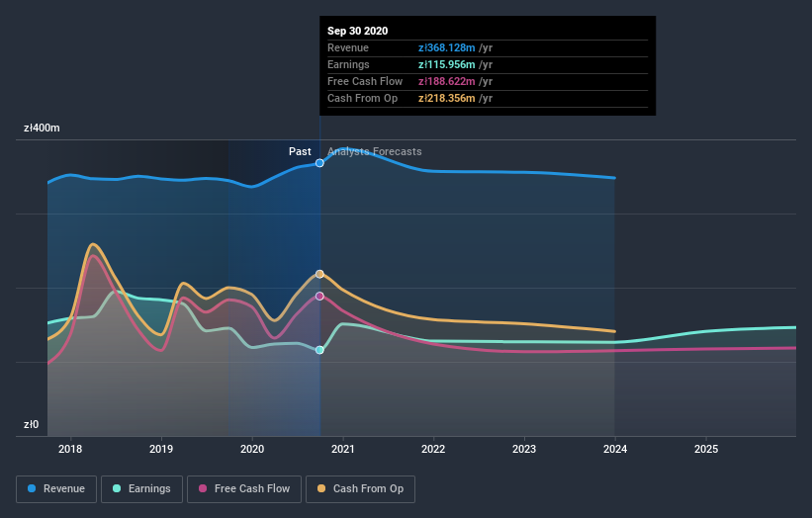Click the 2024 x-axis label

click(x=615, y=449)
